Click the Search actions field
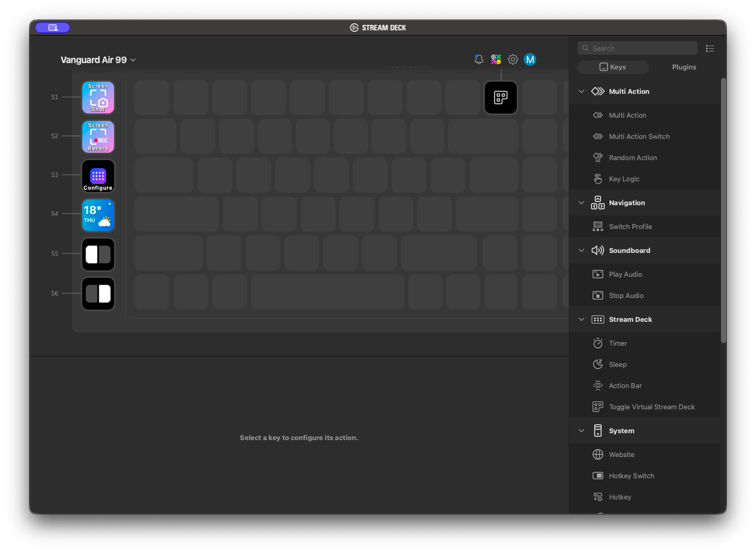The width and height of the screenshot is (756, 553). [638, 48]
